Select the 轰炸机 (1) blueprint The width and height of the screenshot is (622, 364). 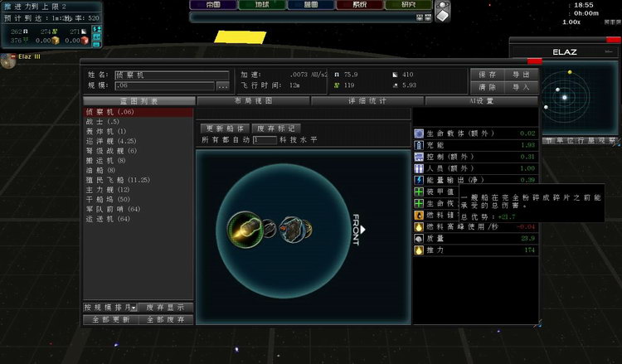point(138,131)
